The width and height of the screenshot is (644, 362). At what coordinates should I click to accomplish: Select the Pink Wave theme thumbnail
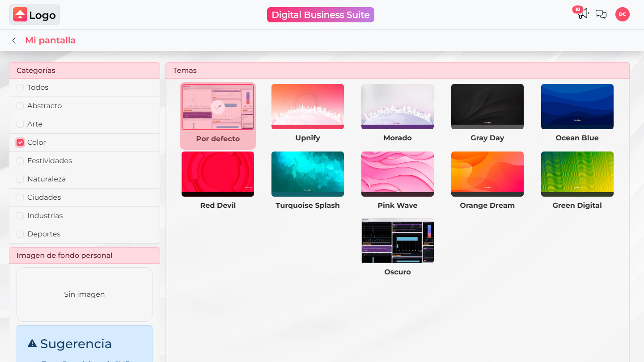398,174
